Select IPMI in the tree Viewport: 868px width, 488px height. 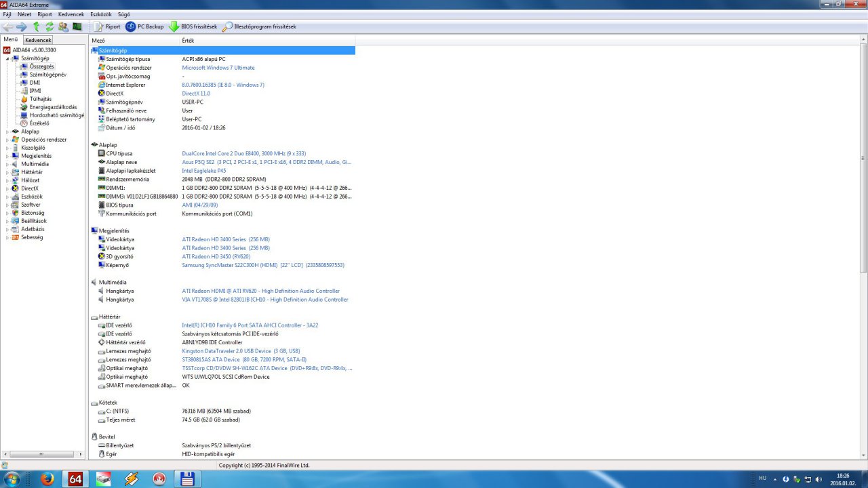click(35, 91)
